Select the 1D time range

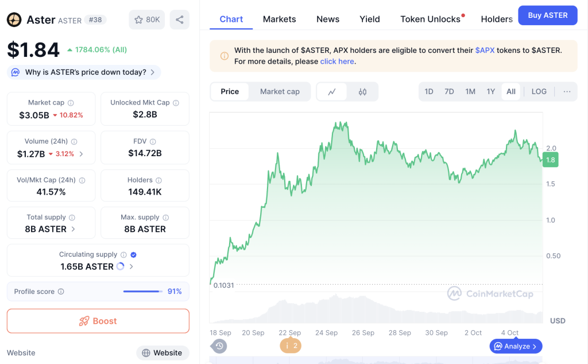click(x=429, y=92)
